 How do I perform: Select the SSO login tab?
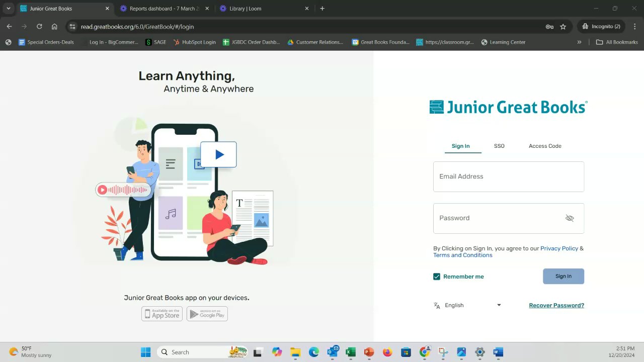pyautogui.click(x=499, y=146)
